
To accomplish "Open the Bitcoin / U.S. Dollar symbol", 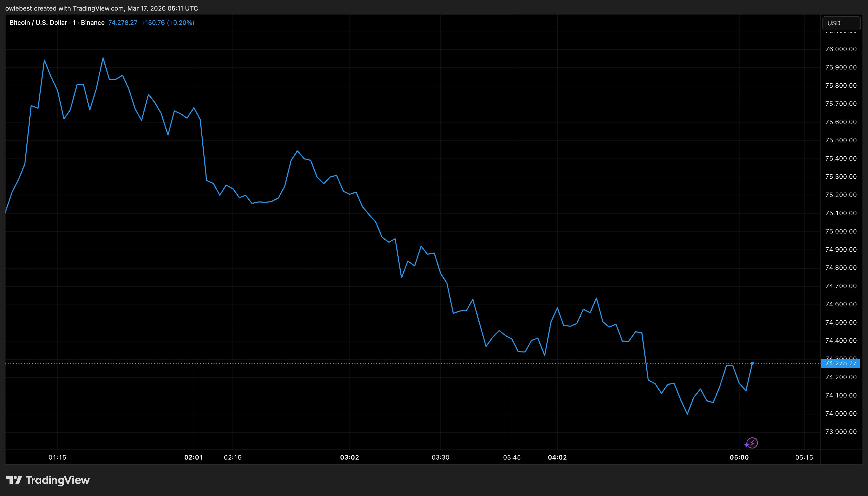I will (x=38, y=22).
